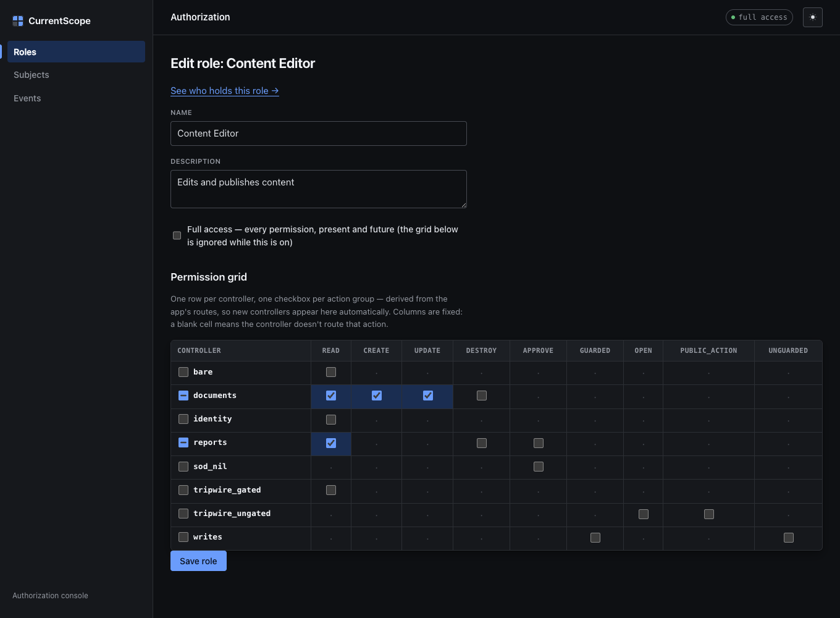Follow the 'See who holds this role' link
This screenshot has height=618, width=840.
click(225, 91)
